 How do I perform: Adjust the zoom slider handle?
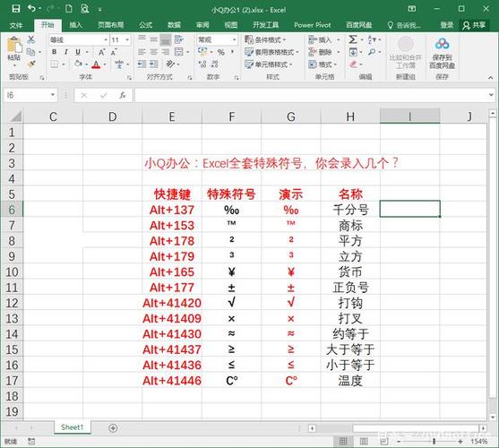434,441
